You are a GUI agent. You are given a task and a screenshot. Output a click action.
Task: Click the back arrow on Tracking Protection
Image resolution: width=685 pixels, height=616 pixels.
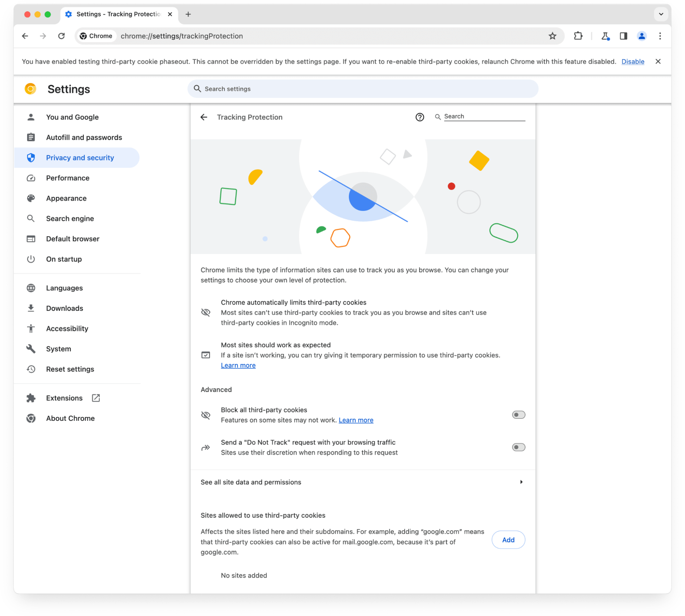point(205,117)
